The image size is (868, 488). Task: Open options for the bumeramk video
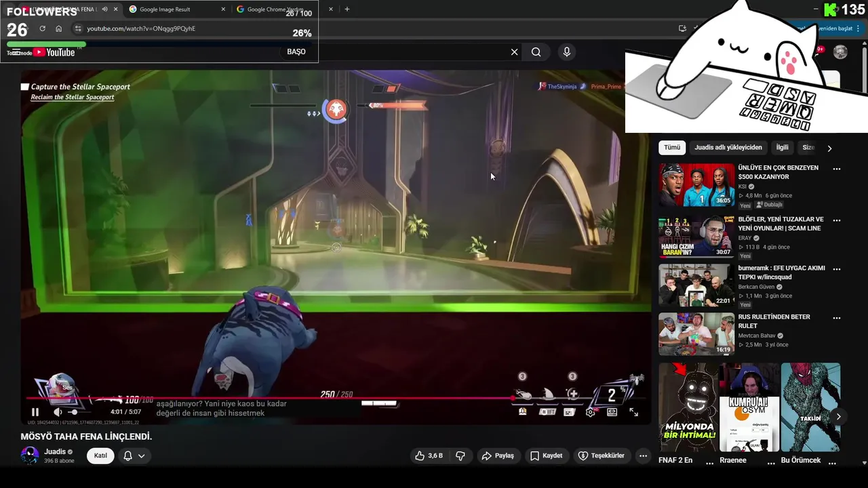point(837,269)
